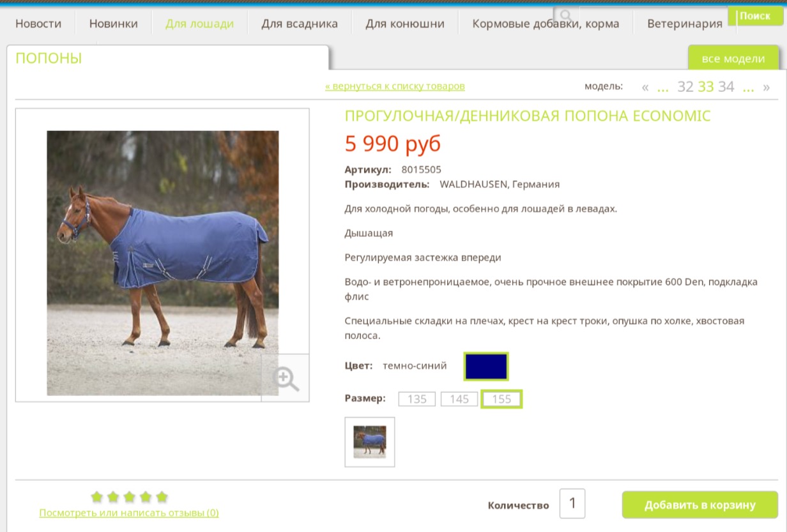
Task: Select size 135
Action: (x=417, y=399)
